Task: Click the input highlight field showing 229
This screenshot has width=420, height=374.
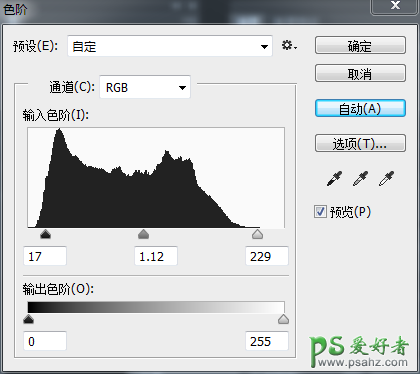Action: tap(267, 256)
